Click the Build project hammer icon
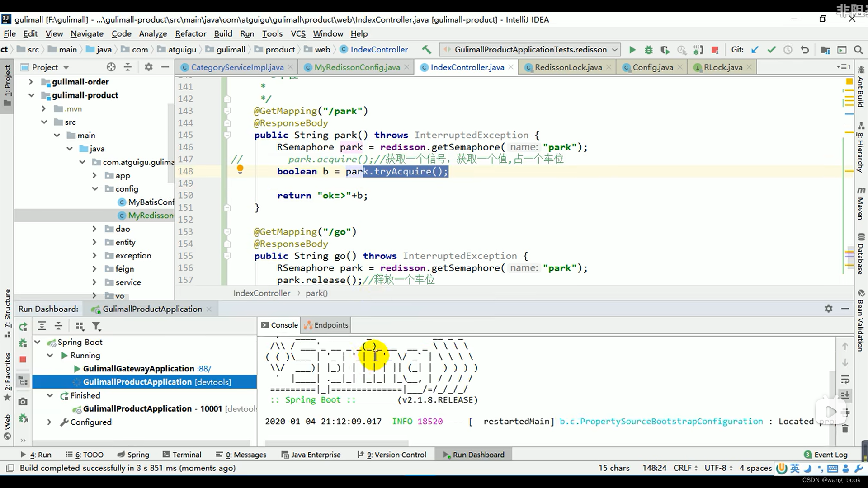868x488 pixels. point(426,49)
